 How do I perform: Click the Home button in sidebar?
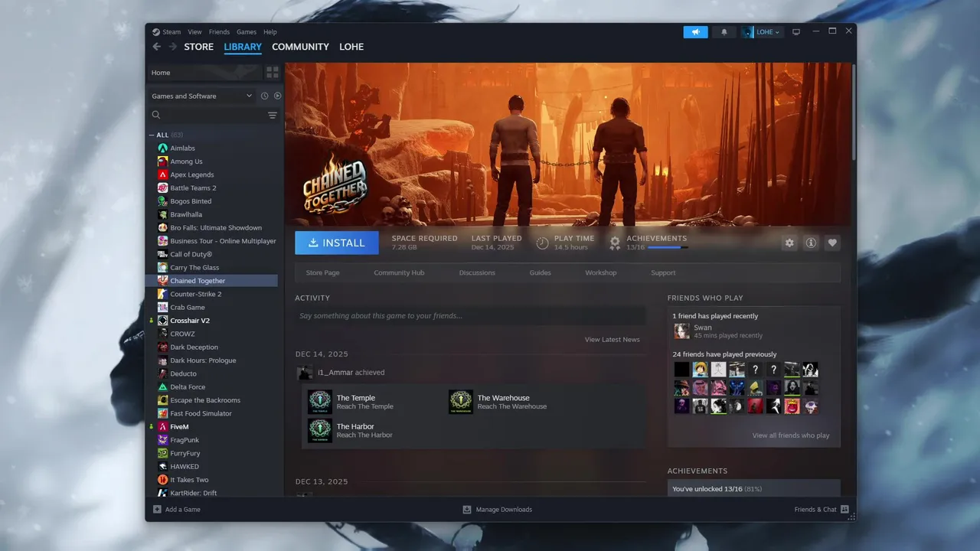pyautogui.click(x=204, y=73)
